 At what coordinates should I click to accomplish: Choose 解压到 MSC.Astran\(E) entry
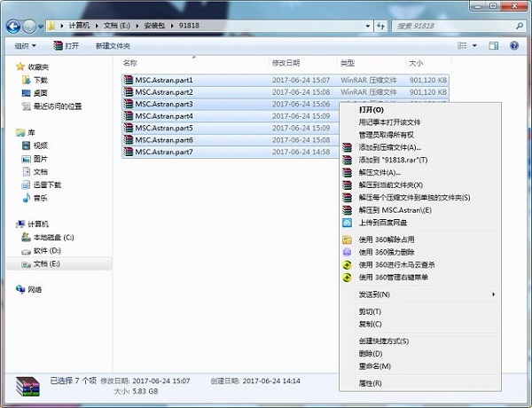click(420, 210)
